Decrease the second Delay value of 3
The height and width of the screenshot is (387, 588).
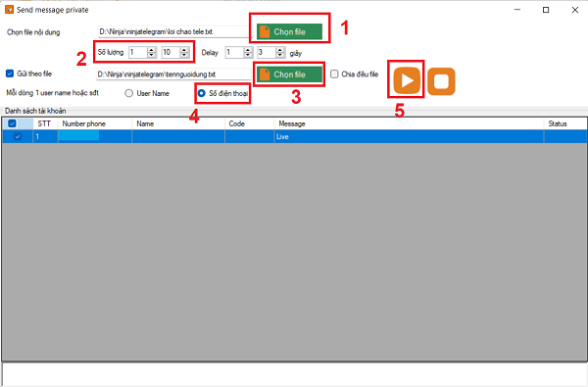[x=280, y=55]
